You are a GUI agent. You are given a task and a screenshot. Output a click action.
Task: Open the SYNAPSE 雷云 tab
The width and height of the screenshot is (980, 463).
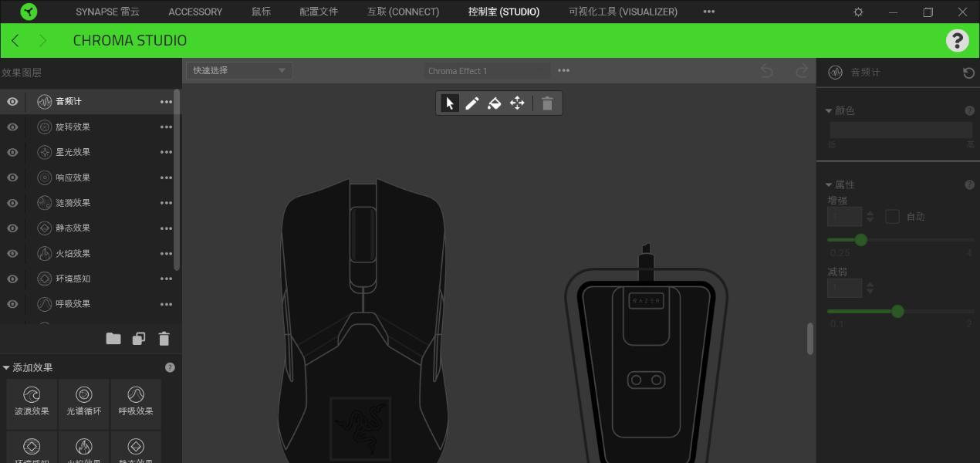click(x=107, y=12)
